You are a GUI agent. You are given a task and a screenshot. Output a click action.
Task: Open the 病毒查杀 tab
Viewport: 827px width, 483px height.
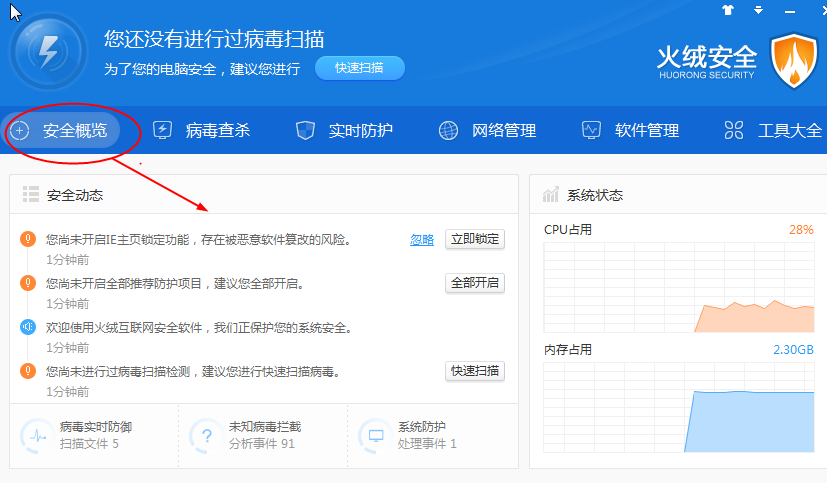[x=202, y=130]
